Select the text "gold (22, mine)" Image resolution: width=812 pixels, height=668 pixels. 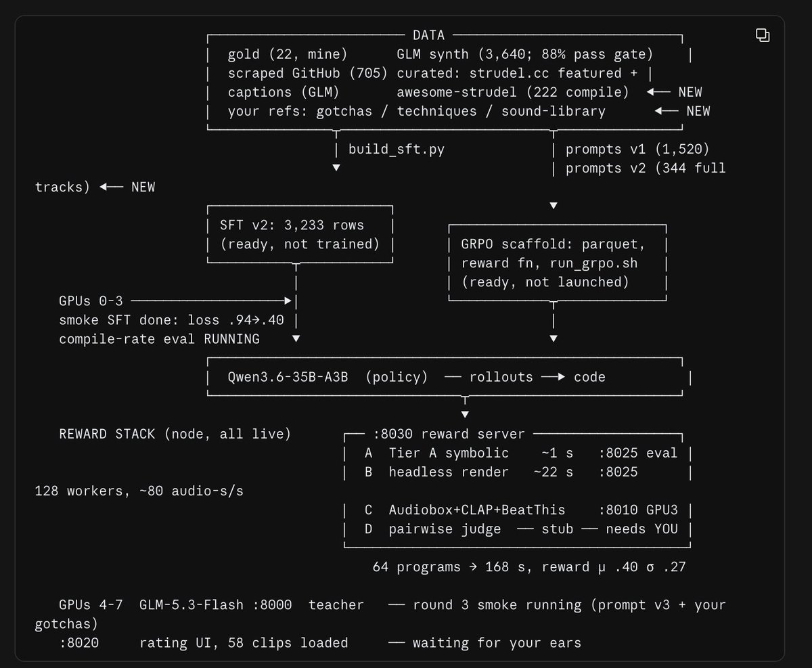click(x=288, y=54)
